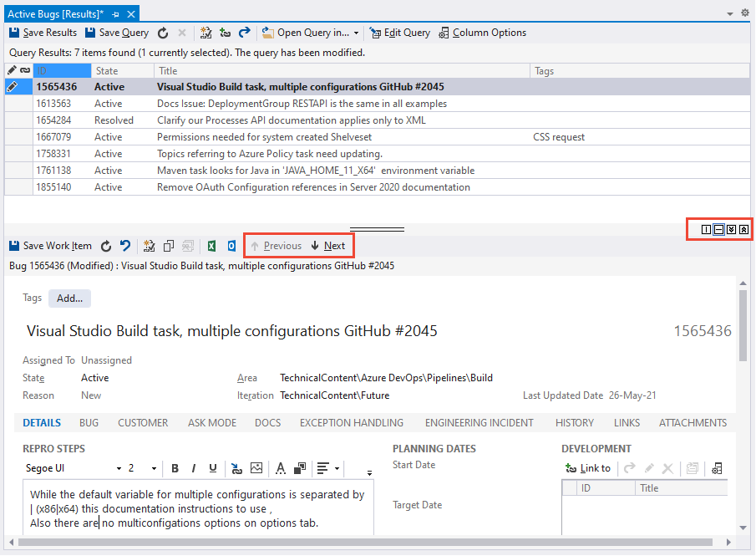Image resolution: width=756 pixels, height=556 pixels.
Task: Open the EXCEPTION HANDLING tab
Action: tap(352, 423)
